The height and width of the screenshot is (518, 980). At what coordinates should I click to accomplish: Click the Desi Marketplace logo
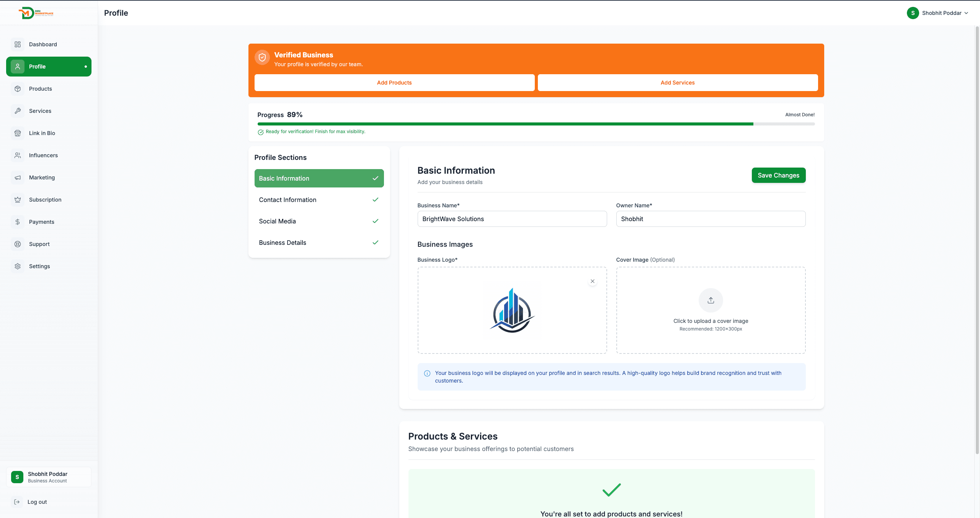pyautogui.click(x=36, y=13)
